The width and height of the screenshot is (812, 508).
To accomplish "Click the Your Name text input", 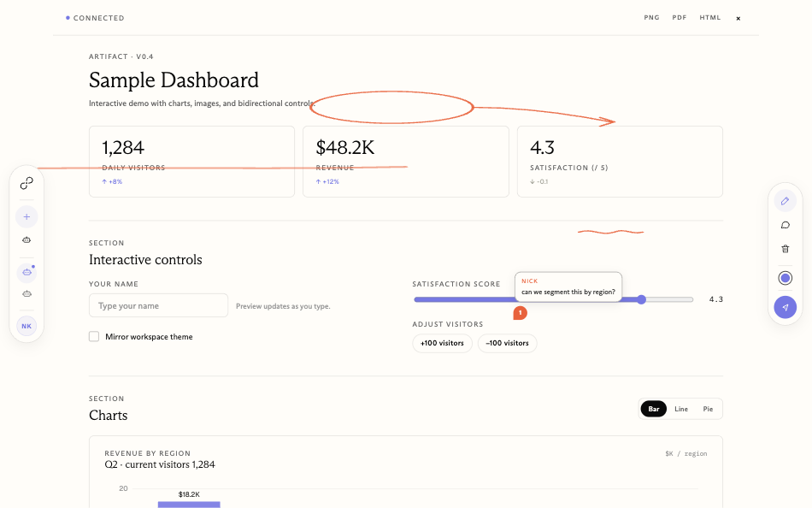I will click(158, 305).
